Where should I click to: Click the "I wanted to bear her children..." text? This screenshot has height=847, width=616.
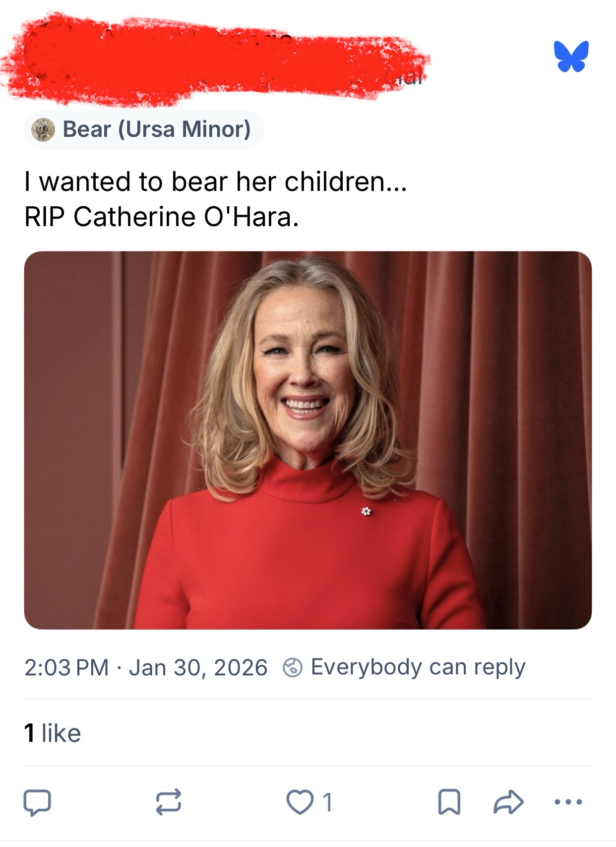click(x=216, y=181)
